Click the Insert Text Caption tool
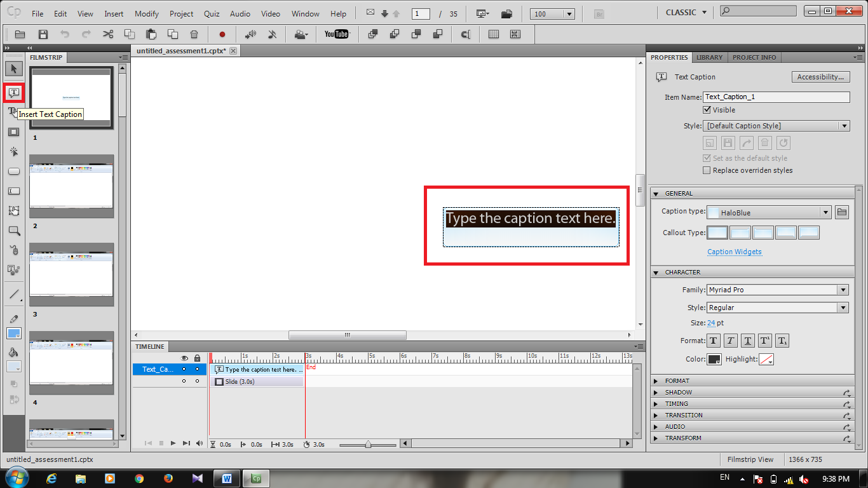This screenshot has width=868, height=488. tap(14, 93)
